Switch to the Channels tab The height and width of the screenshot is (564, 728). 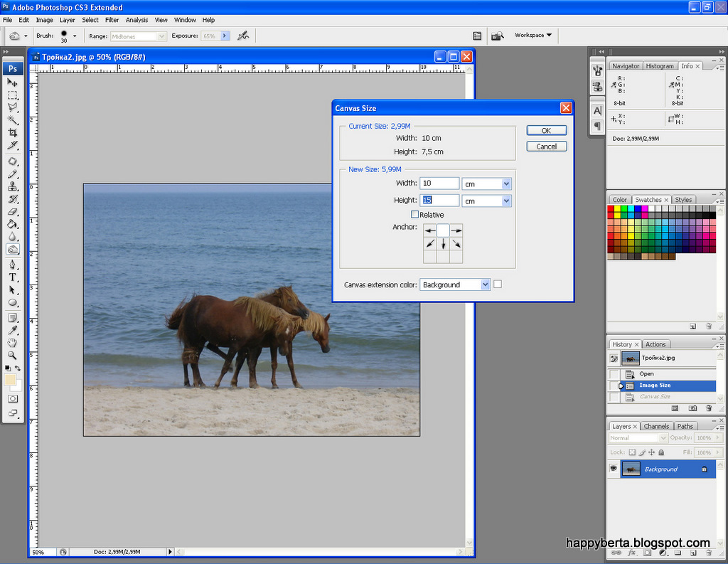656,427
